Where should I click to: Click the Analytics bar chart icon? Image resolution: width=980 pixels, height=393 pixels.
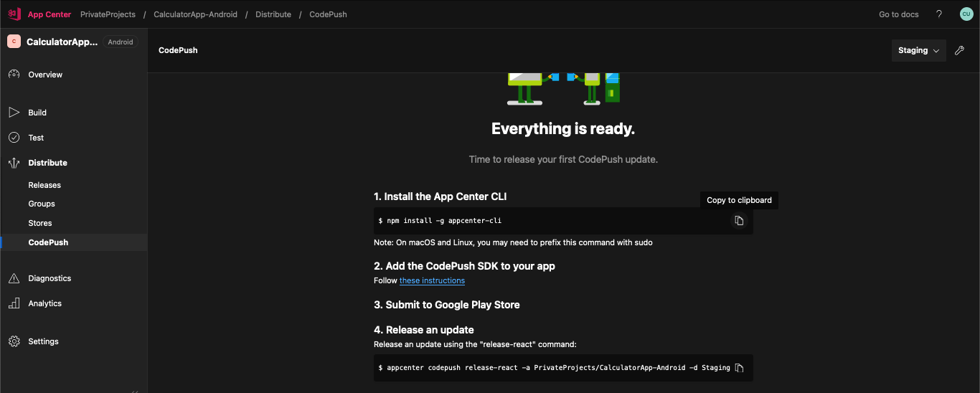point(14,303)
